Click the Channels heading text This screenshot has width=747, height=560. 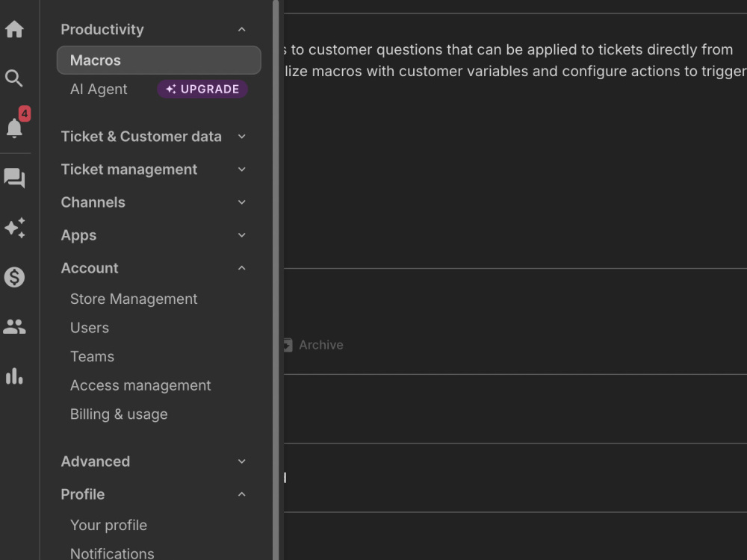click(x=93, y=202)
